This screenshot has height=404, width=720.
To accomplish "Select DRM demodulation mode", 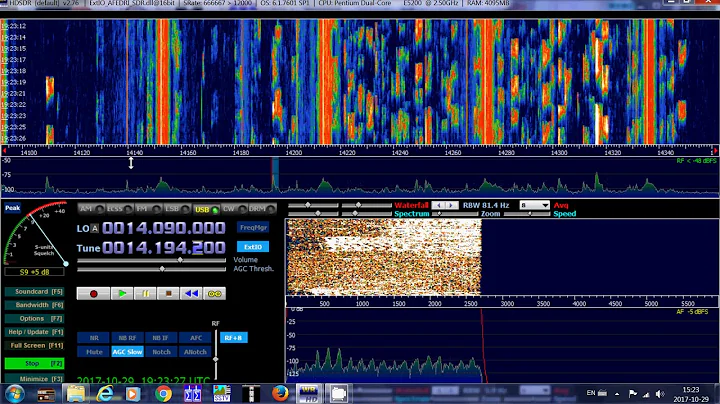I will click(262, 209).
